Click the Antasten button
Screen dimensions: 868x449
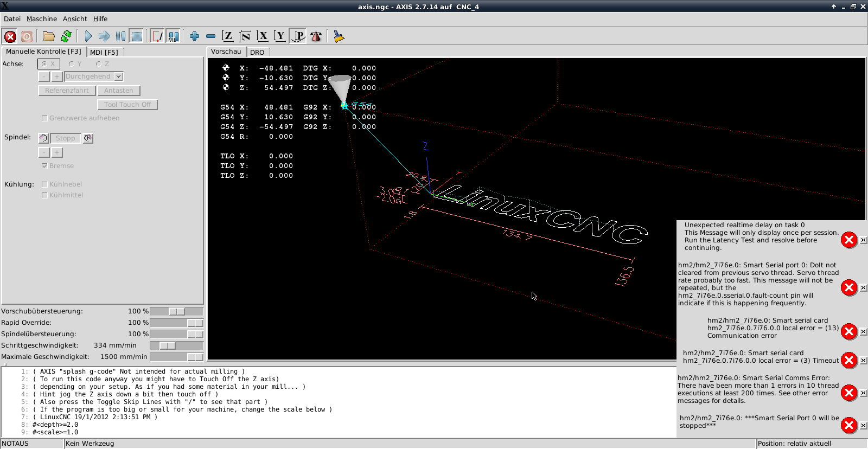tap(119, 91)
